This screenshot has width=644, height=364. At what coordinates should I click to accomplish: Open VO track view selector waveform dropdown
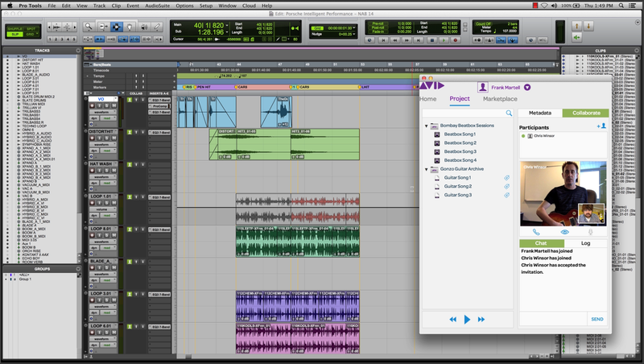[x=102, y=112]
